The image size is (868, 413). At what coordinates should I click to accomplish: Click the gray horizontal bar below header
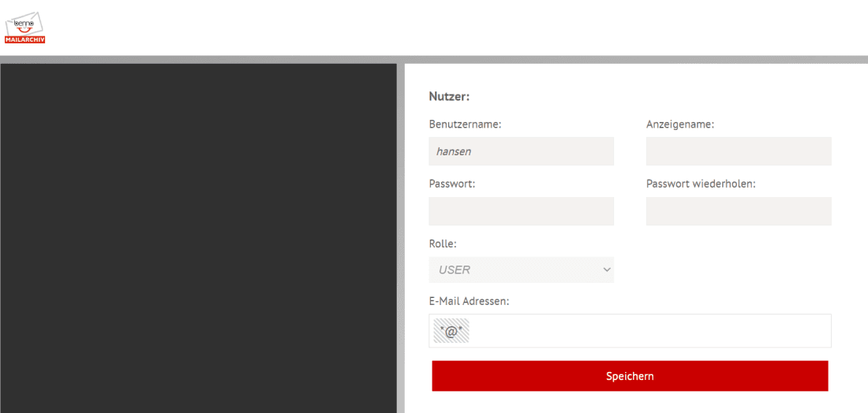[434, 59]
